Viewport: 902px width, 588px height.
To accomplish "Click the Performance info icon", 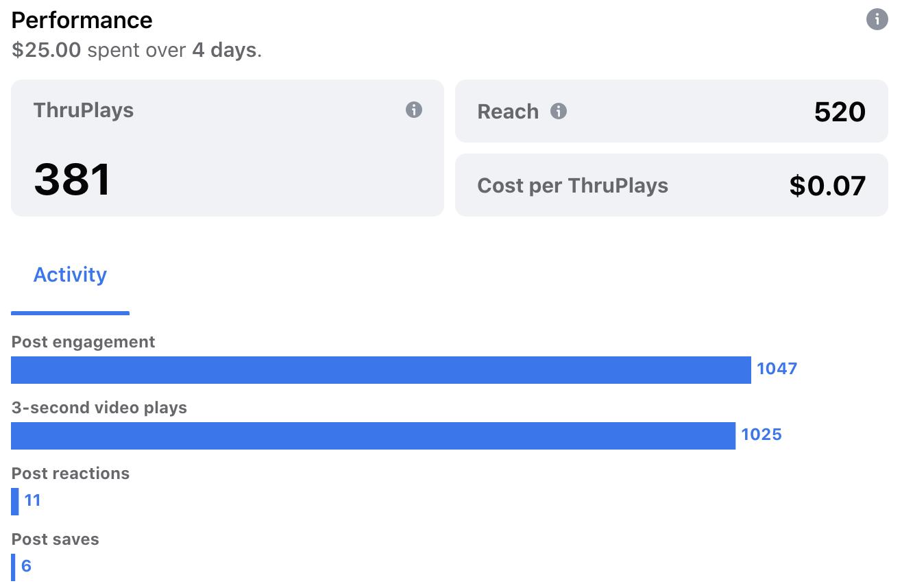I will (x=877, y=19).
